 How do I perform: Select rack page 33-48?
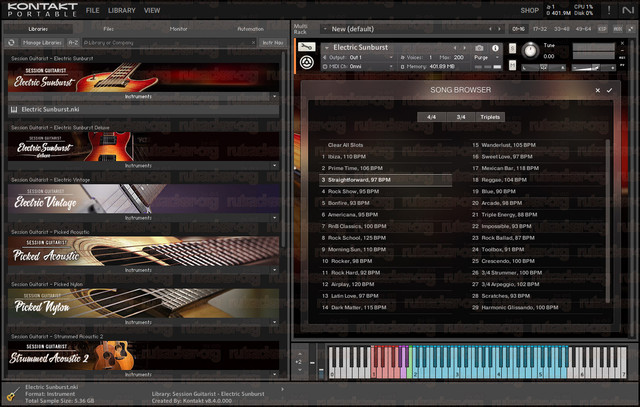(562, 29)
